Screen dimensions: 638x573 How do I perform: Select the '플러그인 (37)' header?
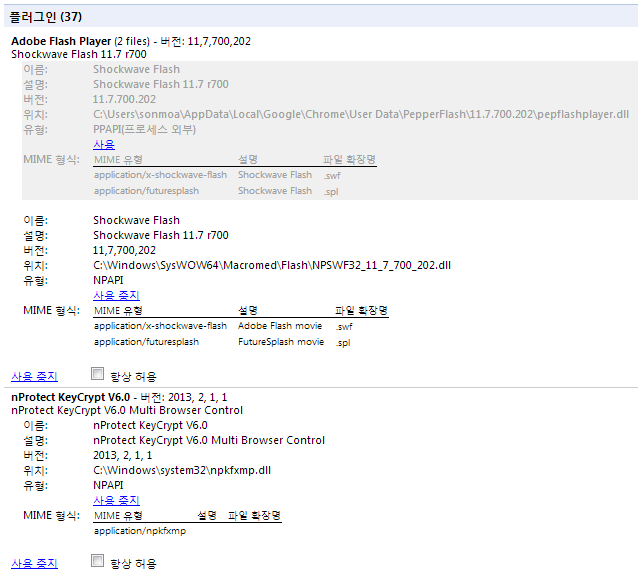pyautogui.click(x=46, y=17)
